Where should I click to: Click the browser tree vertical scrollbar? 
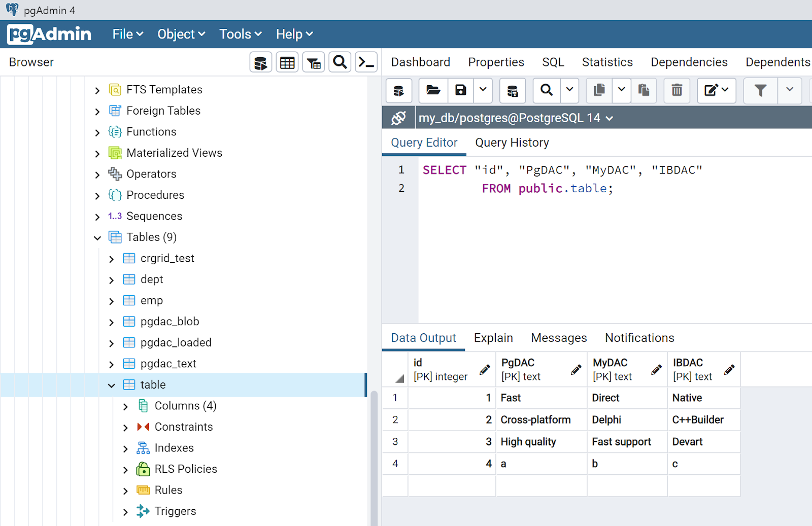pos(374,458)
